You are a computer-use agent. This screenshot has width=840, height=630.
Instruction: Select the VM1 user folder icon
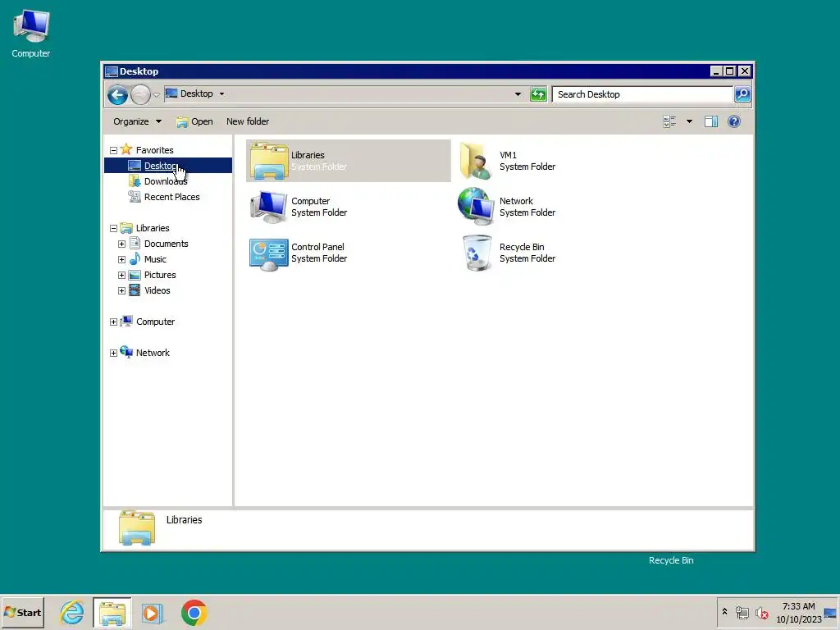click(x=476, y=161)
